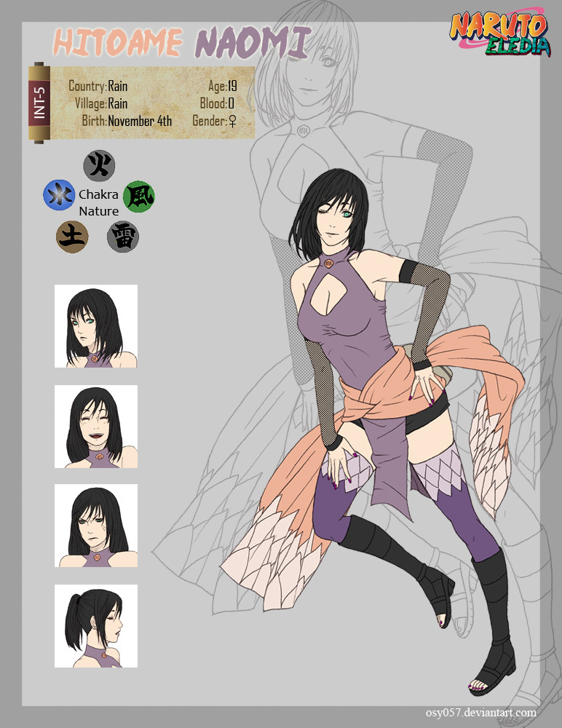Click the colored character's winking face
The width and height of the screenshot is (562, 728).
335,220
